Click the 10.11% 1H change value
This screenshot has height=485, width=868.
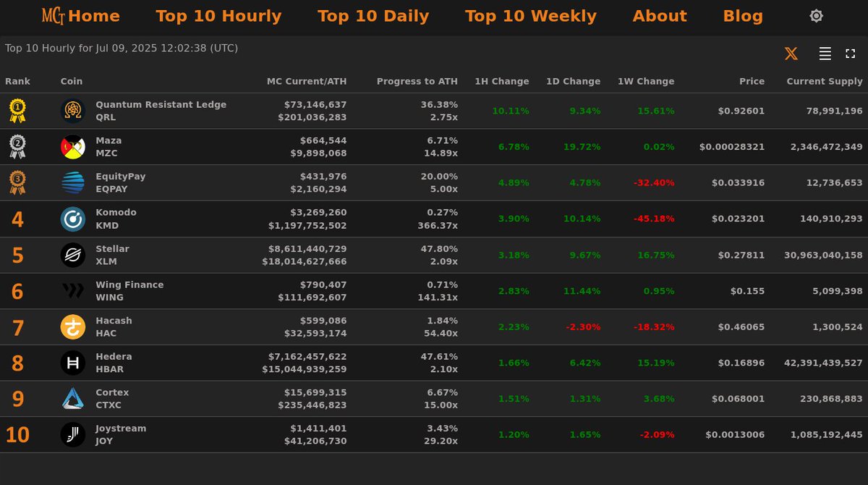511,111
